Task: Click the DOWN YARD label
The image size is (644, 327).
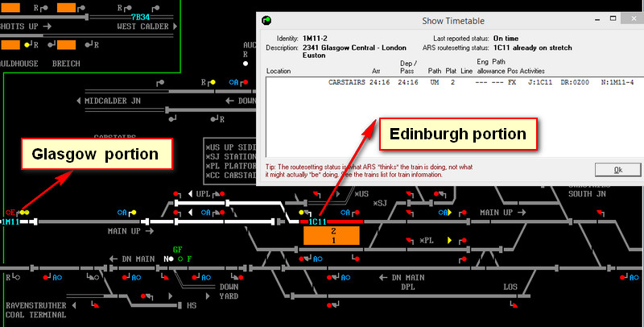Action: [x=229, y=292]
